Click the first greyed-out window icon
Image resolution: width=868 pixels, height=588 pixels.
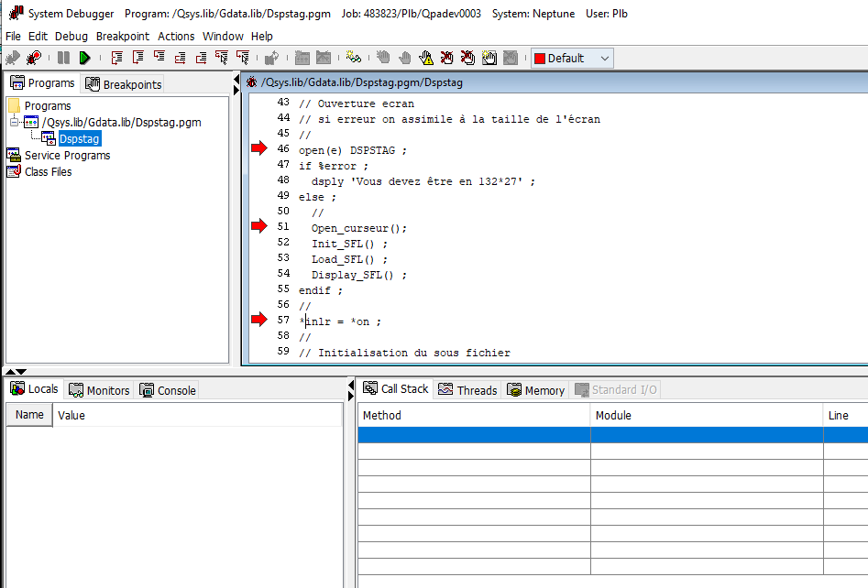302,58
